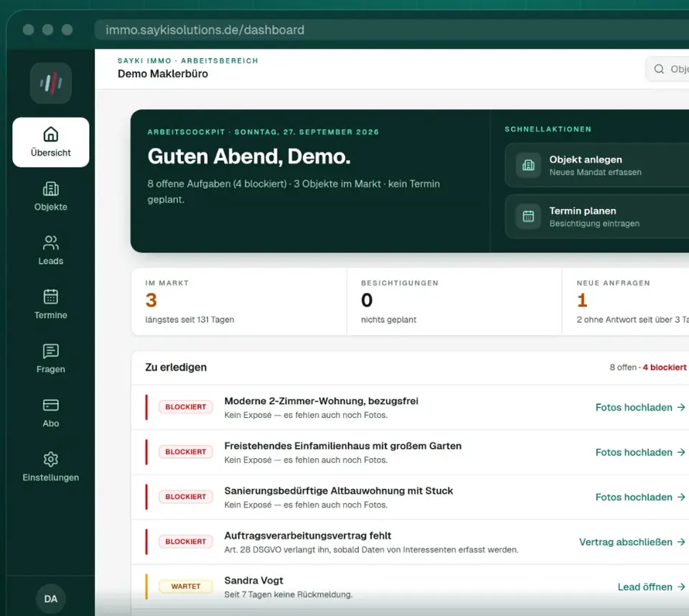This screenshot has width=689, height=616.
Task: Click arrow beside Fotos hochladen for Altbauwohnung
Action: [x=681, y=498]
